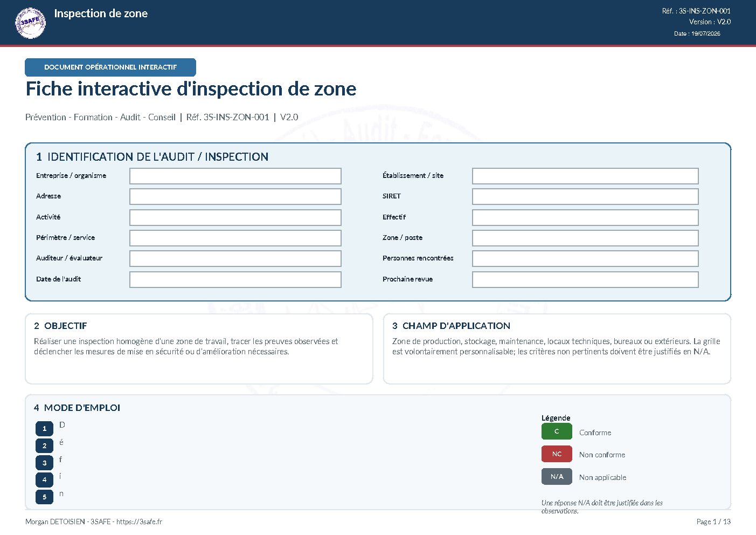Screen dimensions: 756x535
Task: Click the footer text with https://3safe.fr
Action: (x=94, y=522)
